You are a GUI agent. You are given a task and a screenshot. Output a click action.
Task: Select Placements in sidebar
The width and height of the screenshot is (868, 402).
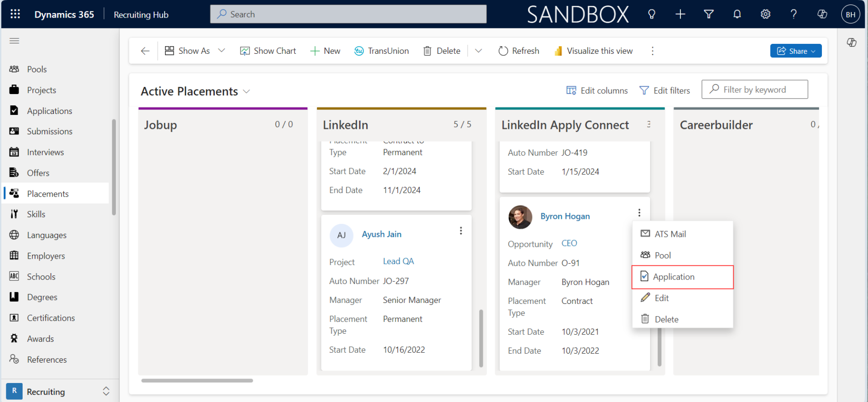click(56, 194)
